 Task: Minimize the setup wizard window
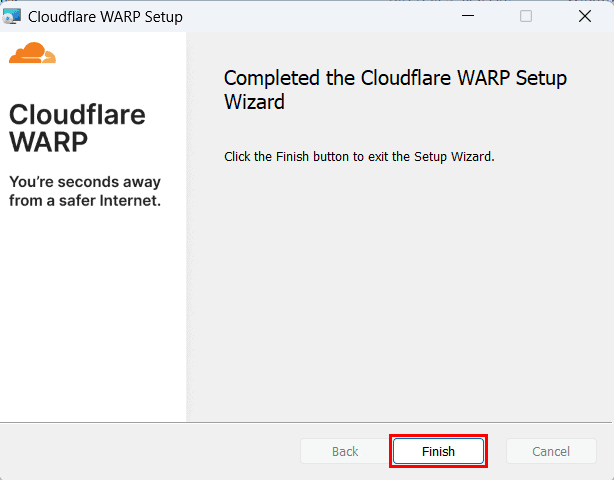click(x=468, y=16)
